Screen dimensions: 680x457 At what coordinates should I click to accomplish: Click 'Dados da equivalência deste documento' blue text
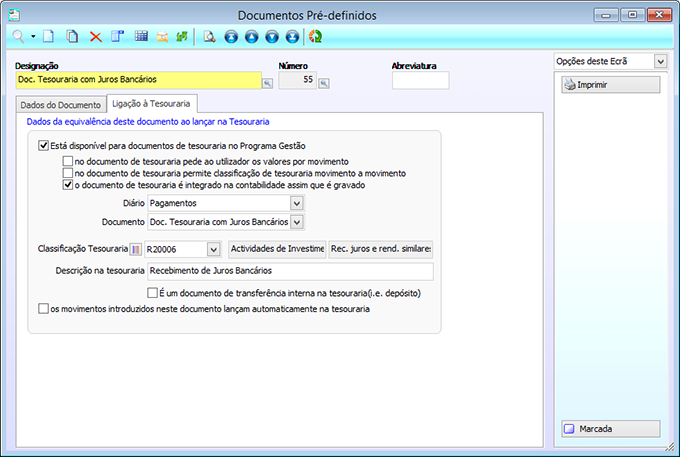coord(148,122)
